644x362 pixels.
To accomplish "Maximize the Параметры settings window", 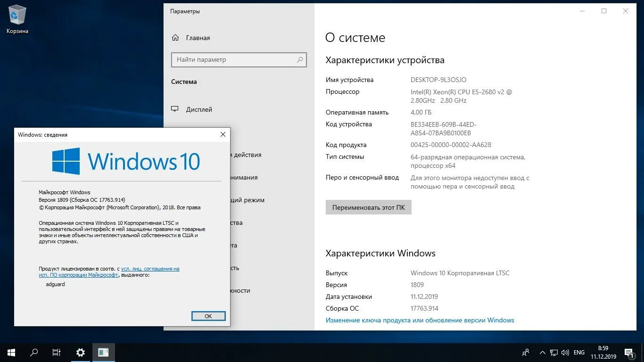I will tap(604, 11).
